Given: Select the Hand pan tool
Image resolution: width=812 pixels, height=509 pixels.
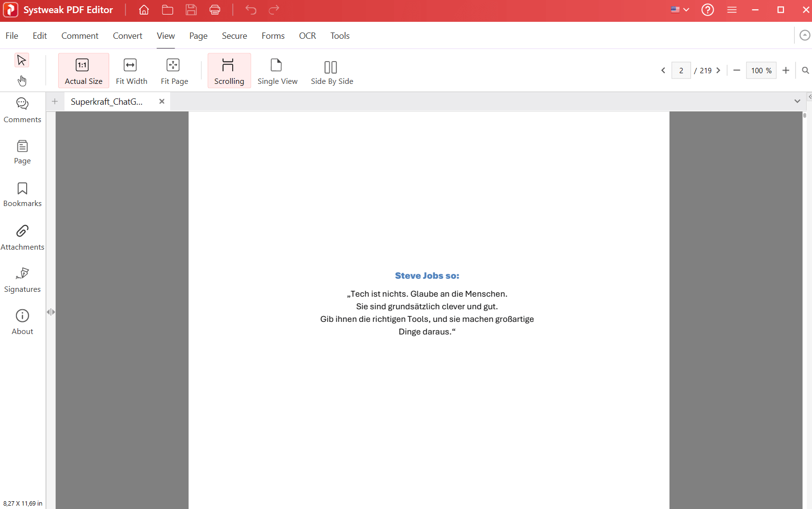Looking at the screenshot, I should pyautogui.click(x=22, y=81).
